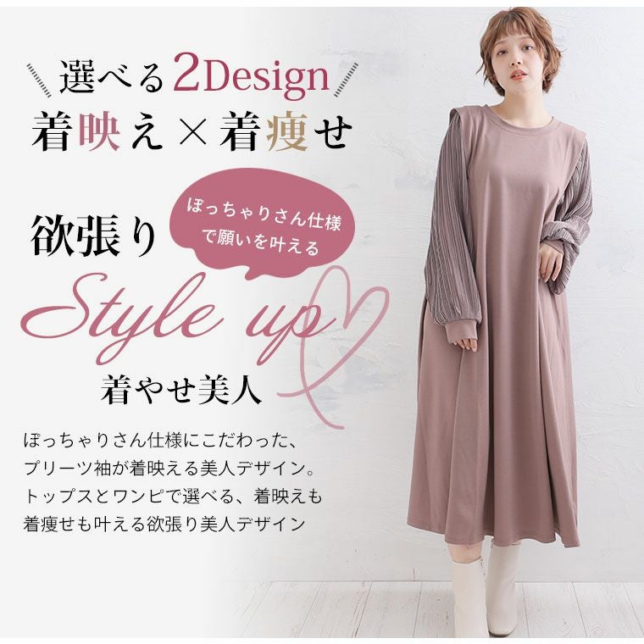Image resolution: width=644 pixels, height=644 pixels.
Task: Click the '×' symbol between the headings
Action: click(x=192, y=133)
